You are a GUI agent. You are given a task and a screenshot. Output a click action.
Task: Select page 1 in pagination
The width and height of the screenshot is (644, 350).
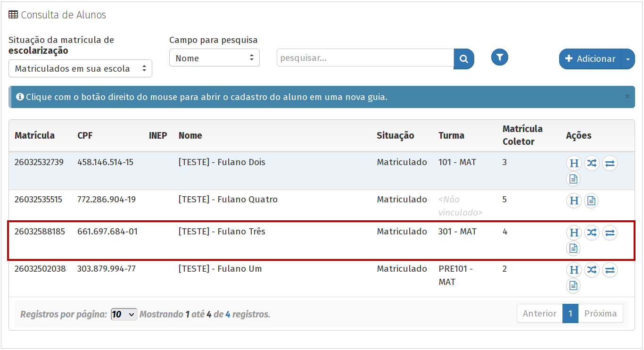570,314
